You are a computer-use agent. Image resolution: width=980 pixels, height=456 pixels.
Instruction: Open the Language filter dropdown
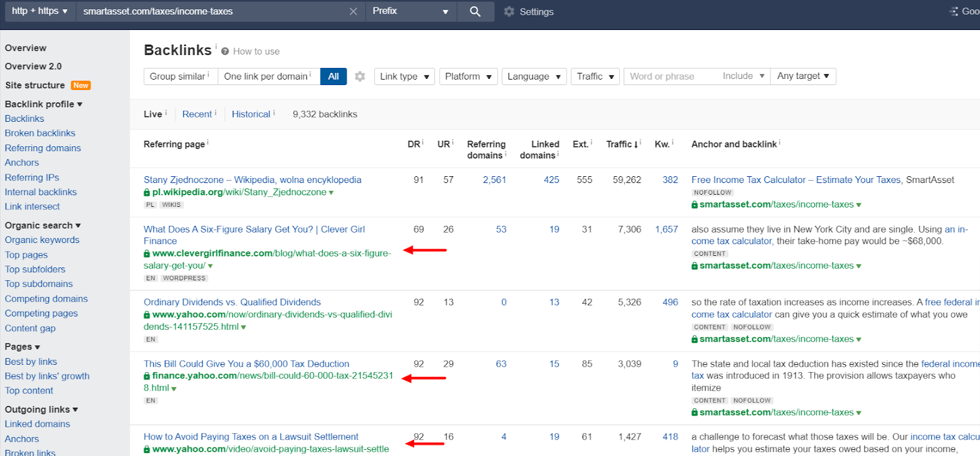click(x=534, y=77)
